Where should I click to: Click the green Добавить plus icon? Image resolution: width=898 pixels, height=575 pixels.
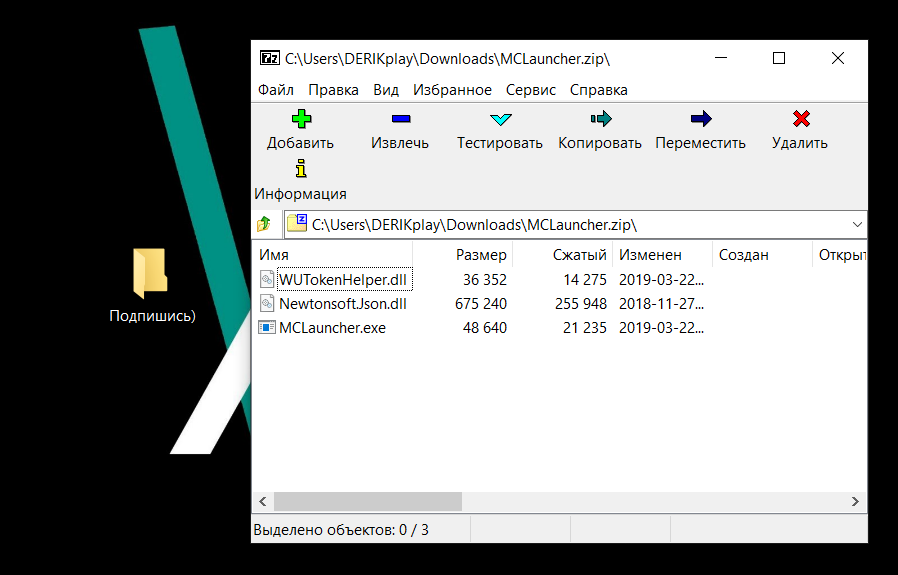[301, 119]
